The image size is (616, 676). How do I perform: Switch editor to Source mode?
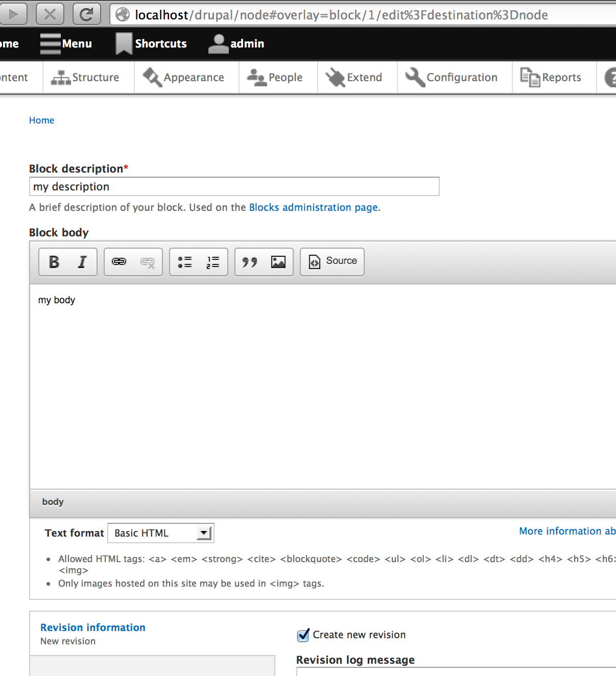pyautogui.click(x=333, y=262)
